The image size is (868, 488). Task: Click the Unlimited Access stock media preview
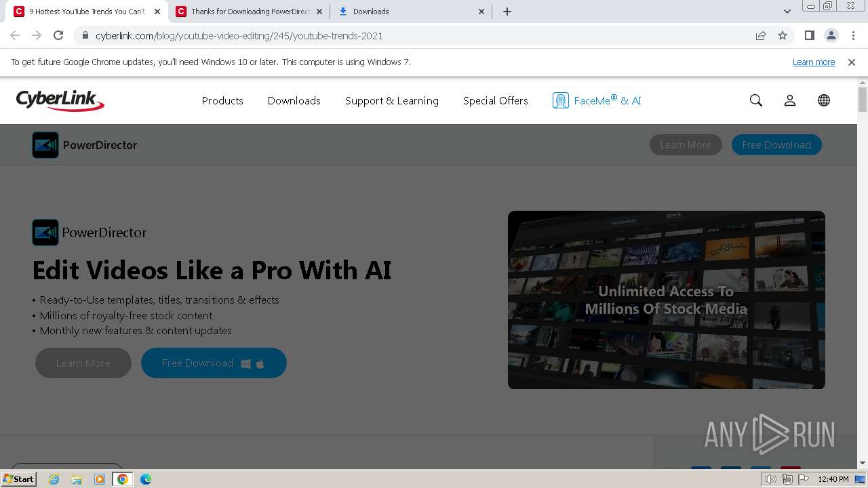click(x=667, y=300)
